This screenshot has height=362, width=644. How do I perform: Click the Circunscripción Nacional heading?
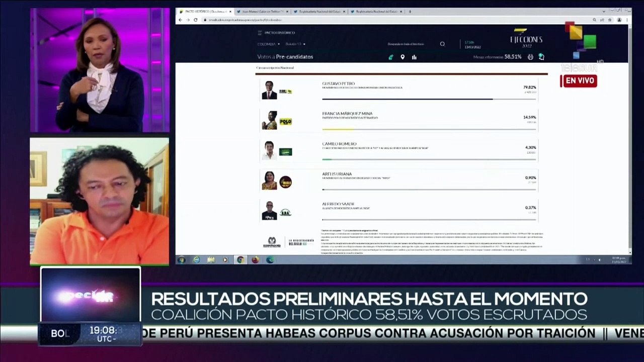[x=275, y=67]
